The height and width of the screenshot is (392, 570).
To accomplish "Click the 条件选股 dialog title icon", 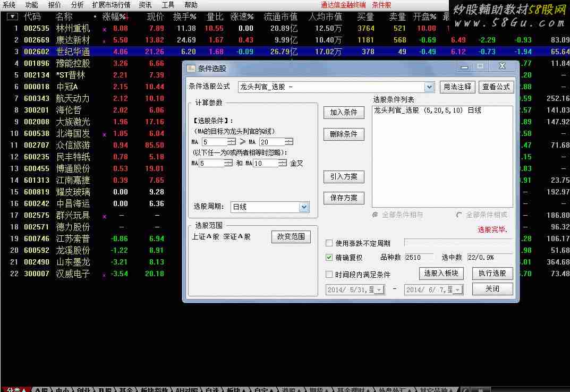I will pos(191,68).
